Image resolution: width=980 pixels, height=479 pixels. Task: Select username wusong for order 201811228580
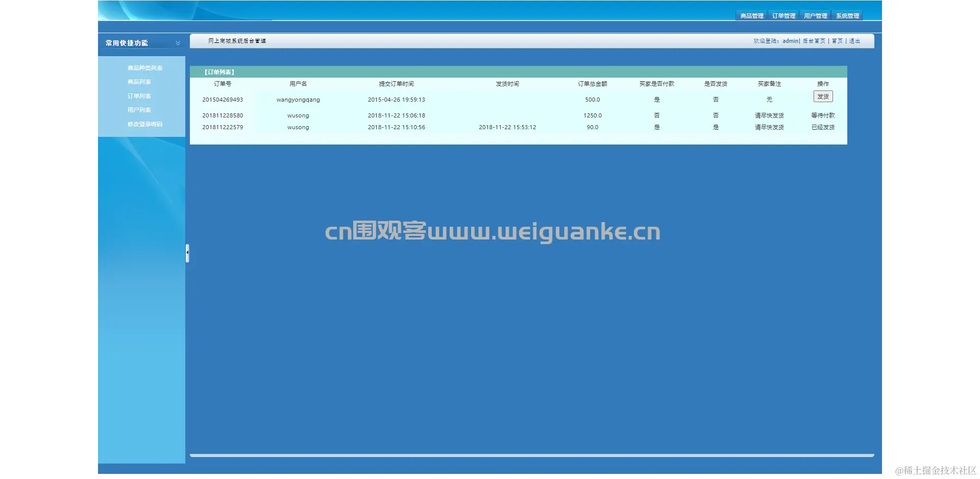298,115
